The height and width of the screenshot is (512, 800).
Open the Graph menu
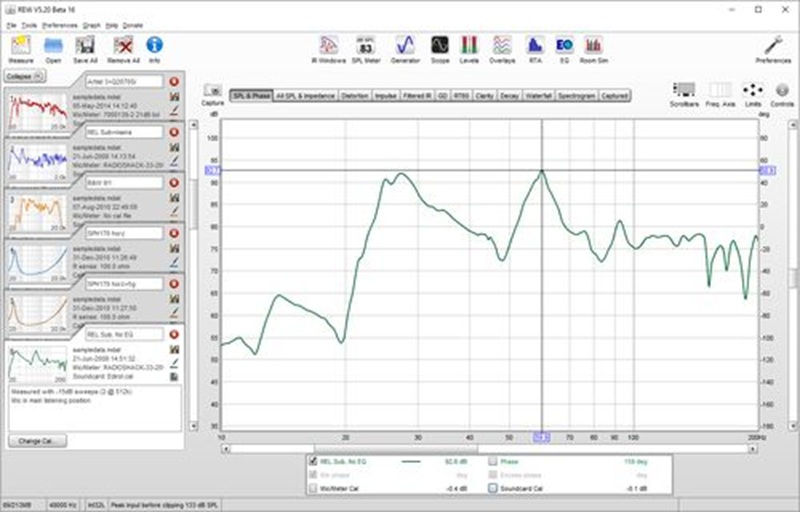coord(92,25)
